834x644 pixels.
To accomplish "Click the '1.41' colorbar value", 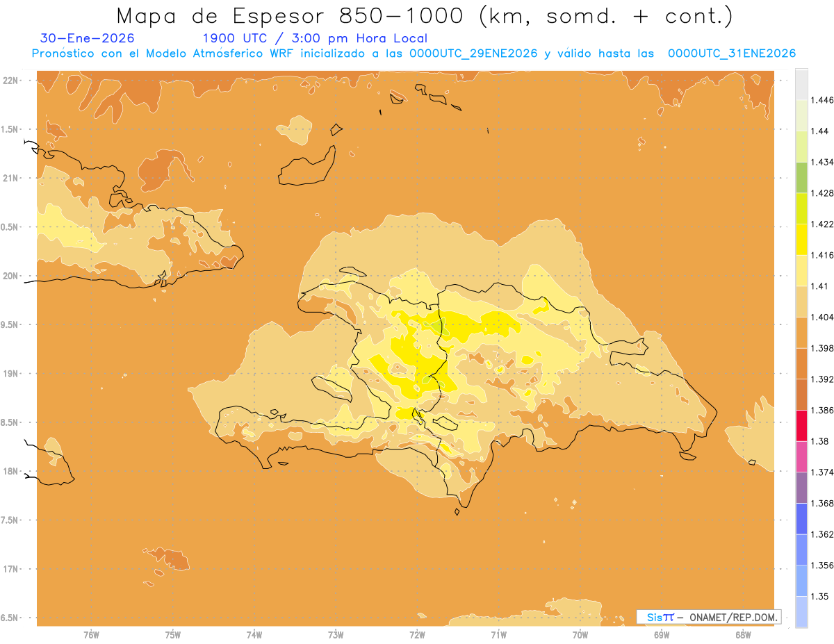I will tap(819, 286).
